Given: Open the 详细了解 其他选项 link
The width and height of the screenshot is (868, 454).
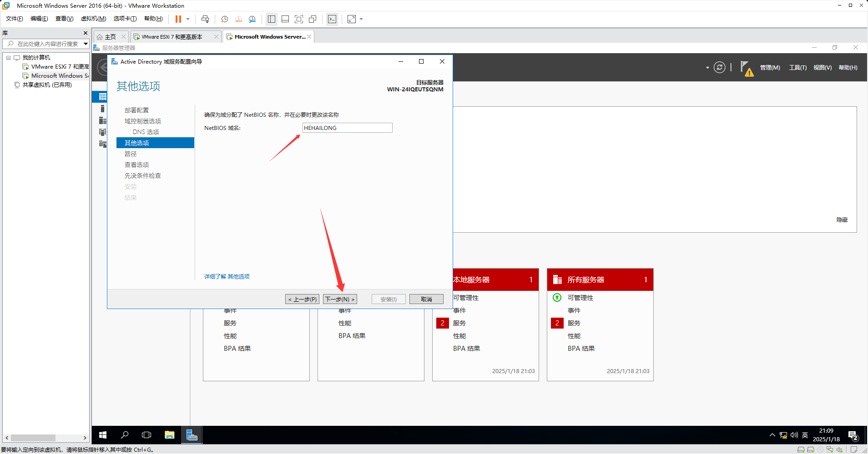Looking at the screenshot, I should coord(227,276).
